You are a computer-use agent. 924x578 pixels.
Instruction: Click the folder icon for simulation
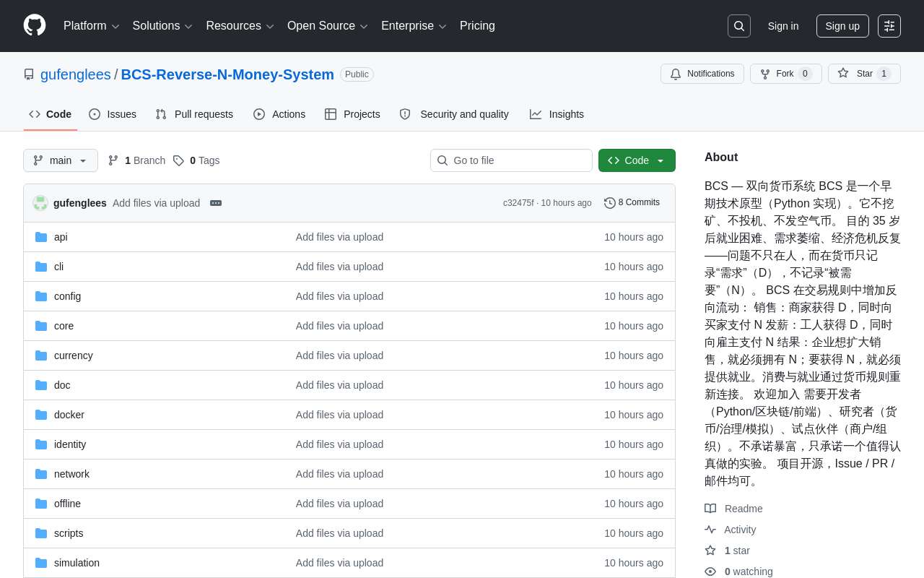41,563
